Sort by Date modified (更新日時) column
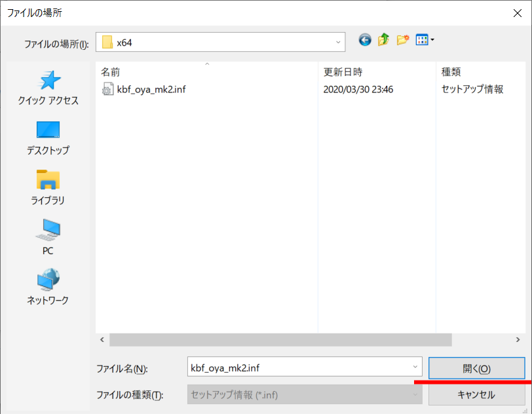532x414 pixels. (343, 72)
